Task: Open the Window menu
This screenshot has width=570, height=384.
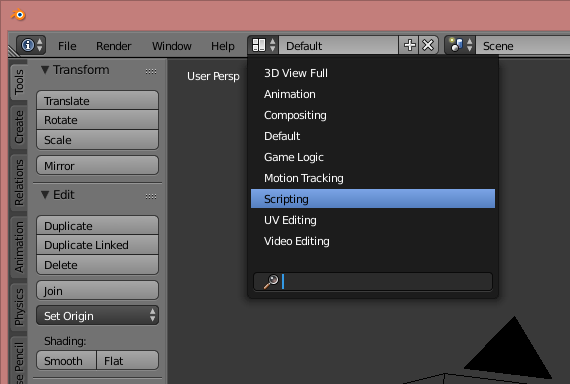Action: point(172,46)
